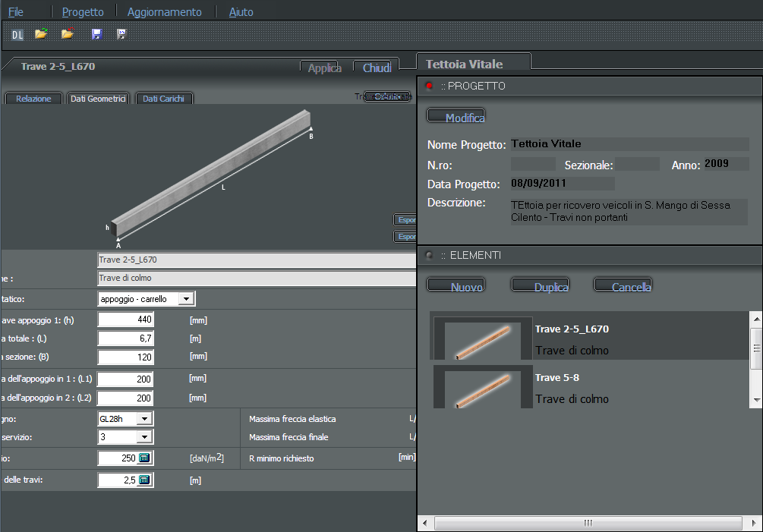Open the Aiuto menu
Screen dimensions: 763x532
[x=241, y=11]
